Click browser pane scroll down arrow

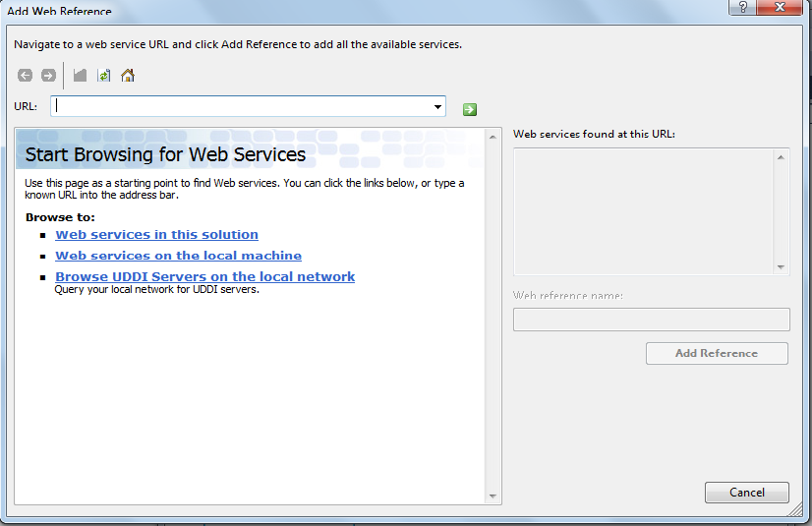493,497
